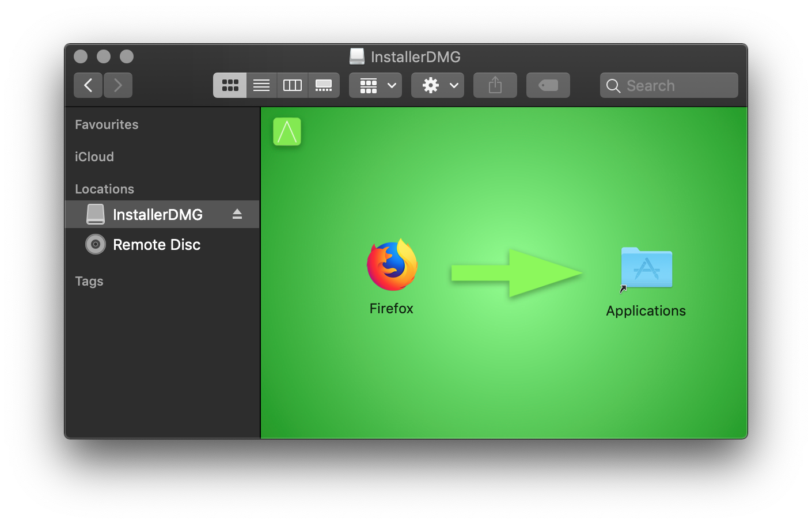The width and height of the screenshot is (812, 524).
Task: Select InstallerDMG in the sidebar
Action: click(157, 214)
